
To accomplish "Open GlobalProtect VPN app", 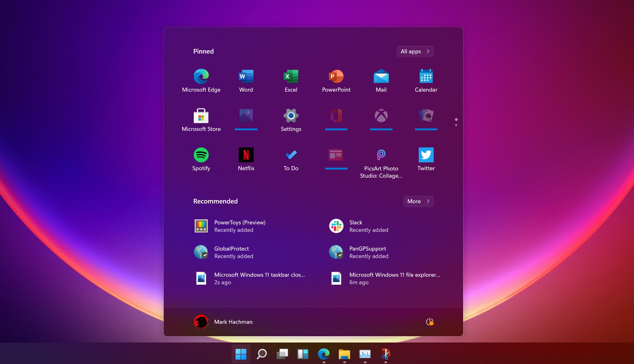I will tap(231, 252).
